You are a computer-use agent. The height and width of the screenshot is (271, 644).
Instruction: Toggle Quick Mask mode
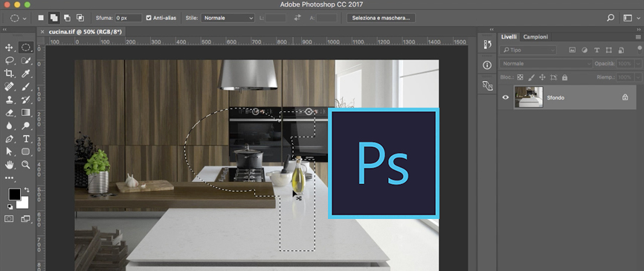pos(9,219)
